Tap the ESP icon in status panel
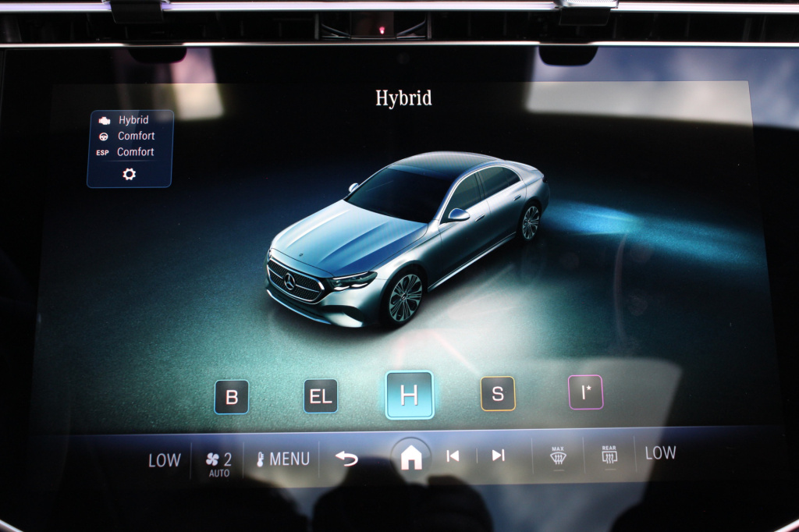 [x=102, y=152]
